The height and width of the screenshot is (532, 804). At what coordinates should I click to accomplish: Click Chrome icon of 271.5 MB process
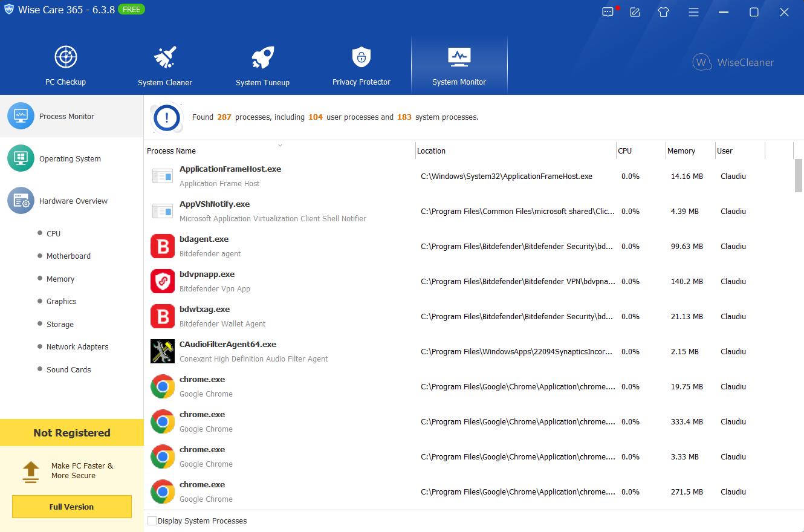[x=163, y=491]
